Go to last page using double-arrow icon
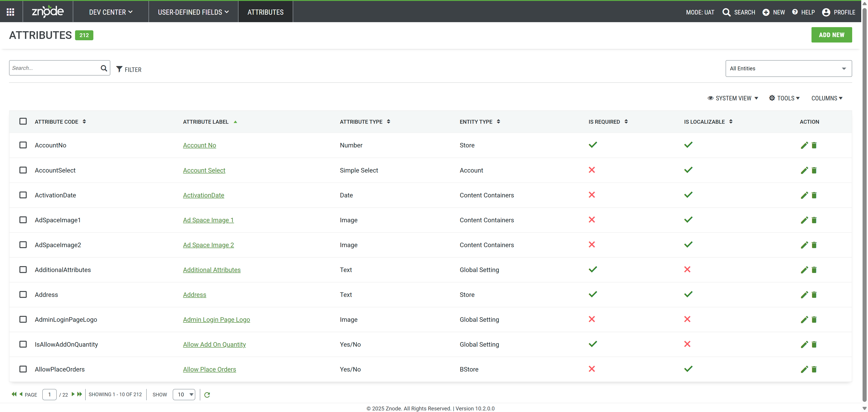 80,394
